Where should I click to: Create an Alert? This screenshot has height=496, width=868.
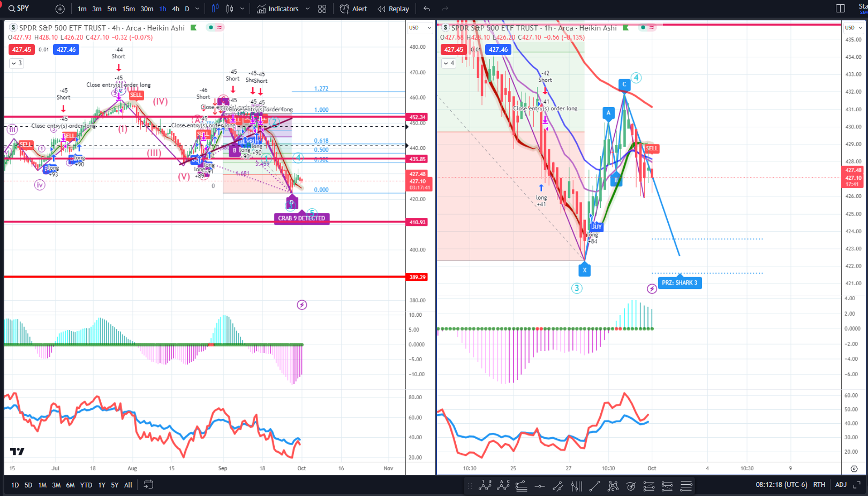pos(353,9)
